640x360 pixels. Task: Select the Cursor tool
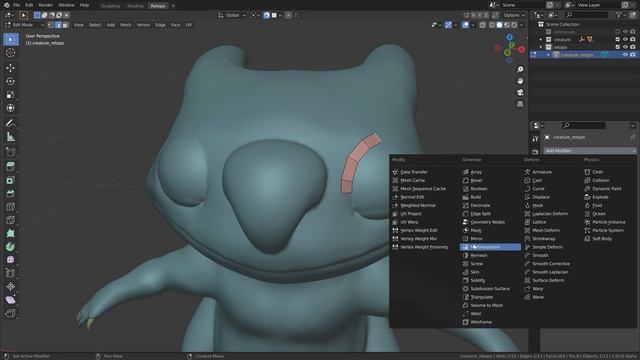11,53
